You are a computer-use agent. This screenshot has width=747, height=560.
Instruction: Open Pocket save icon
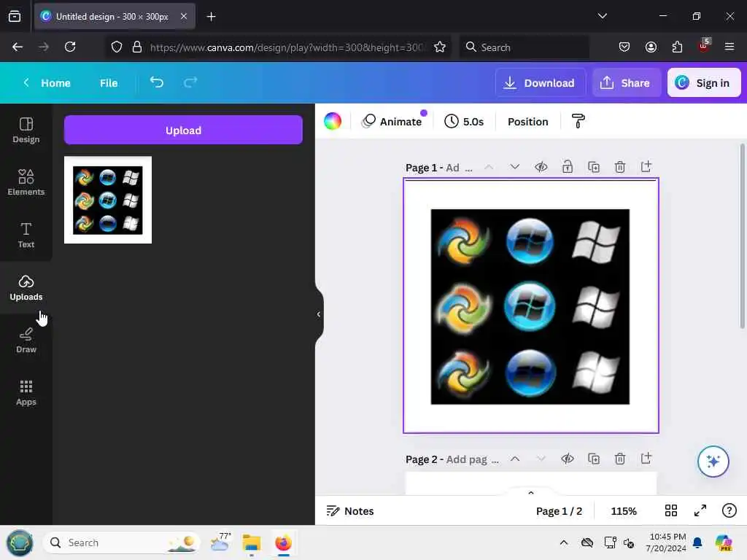click(624, 47)
